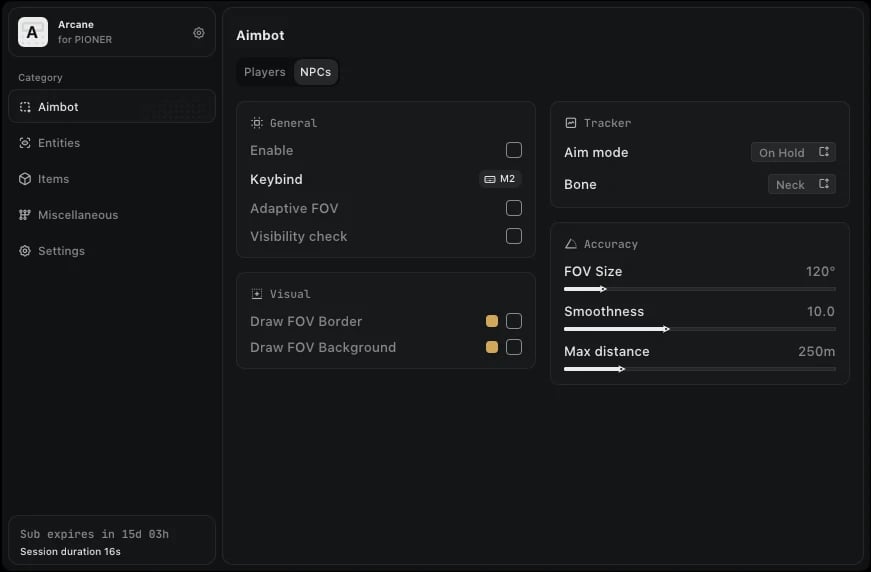Open the Draw FOV Background color swatch
871x572 pixels.
click(492, 347)
